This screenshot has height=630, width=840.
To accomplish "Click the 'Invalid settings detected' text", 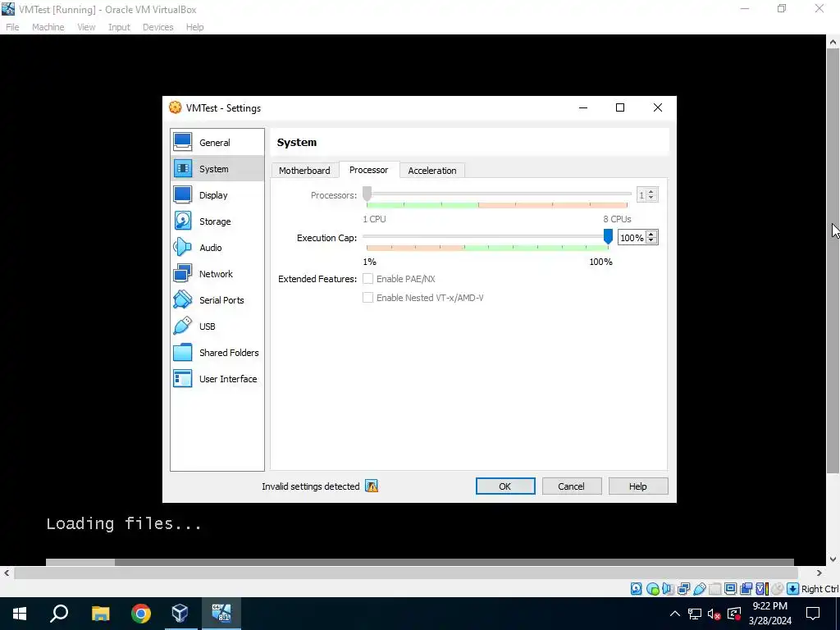I will point(311,486).
